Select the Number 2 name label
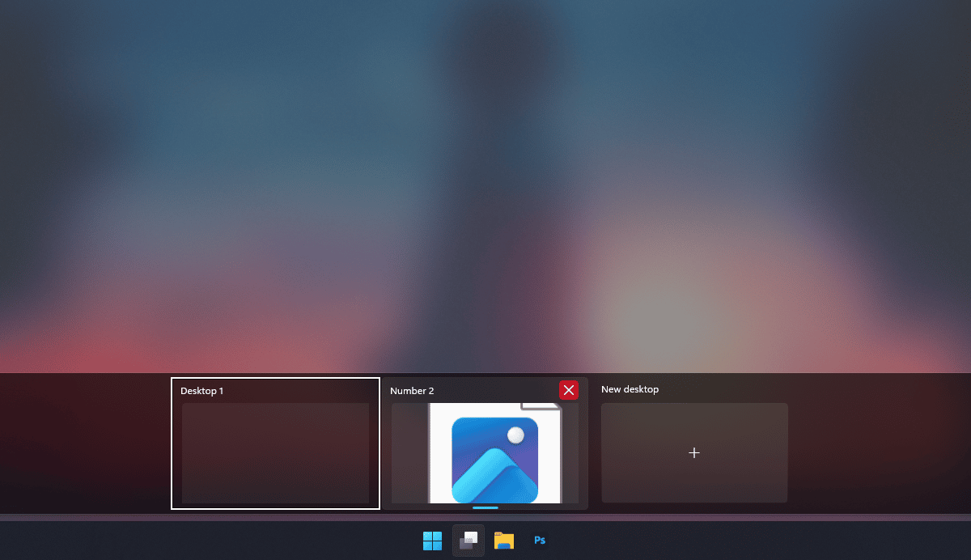971x560 pixels. (412, 391)
